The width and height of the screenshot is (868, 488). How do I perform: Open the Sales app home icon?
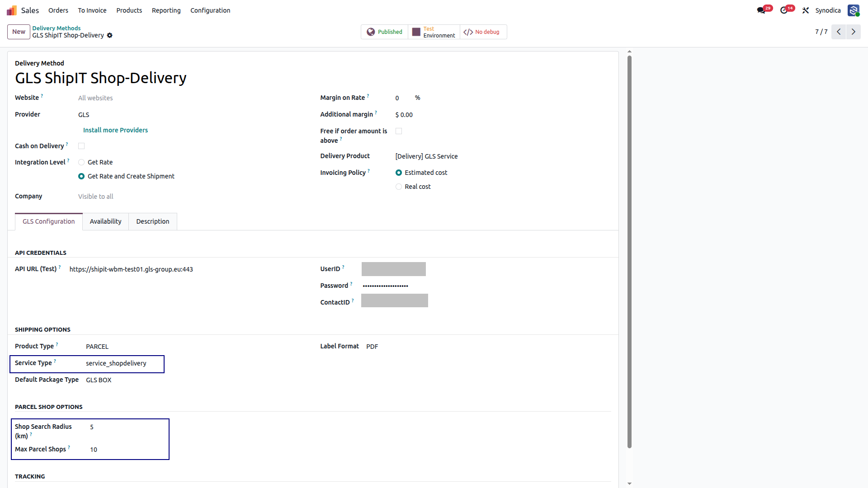click(x=12, y=10)
